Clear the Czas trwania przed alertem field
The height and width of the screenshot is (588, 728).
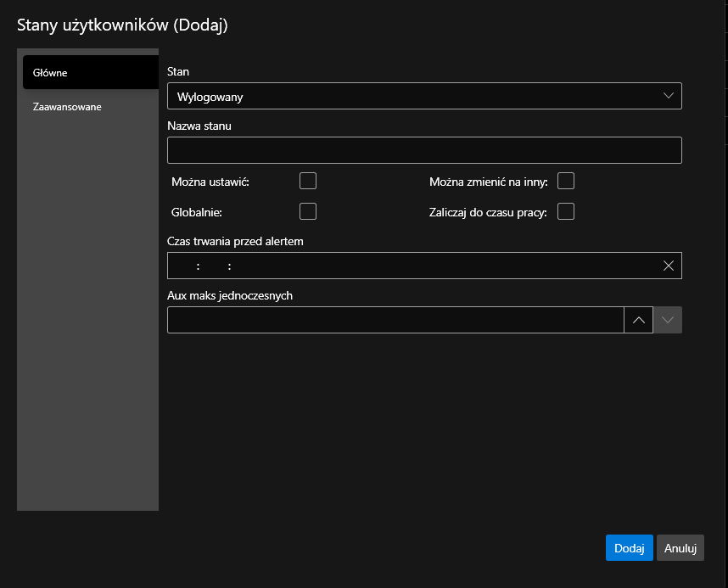pos(669,266)
